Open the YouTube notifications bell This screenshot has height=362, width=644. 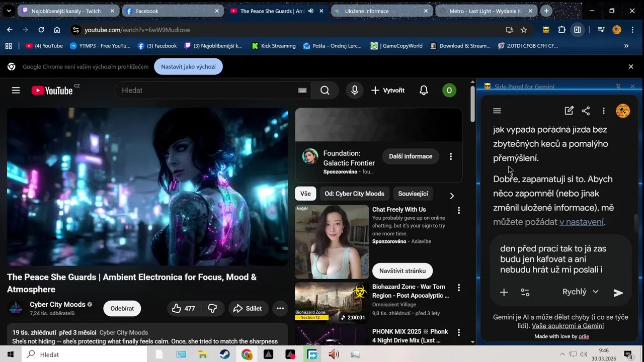click(424, 90)
